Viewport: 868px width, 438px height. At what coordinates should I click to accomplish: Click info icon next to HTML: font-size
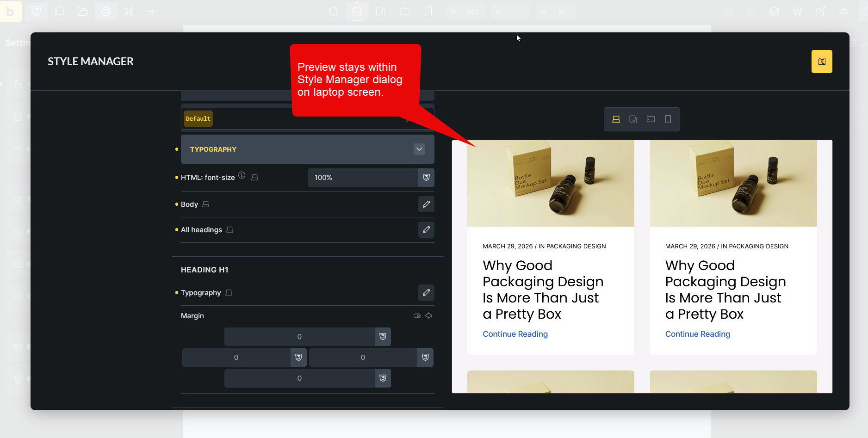242,175
